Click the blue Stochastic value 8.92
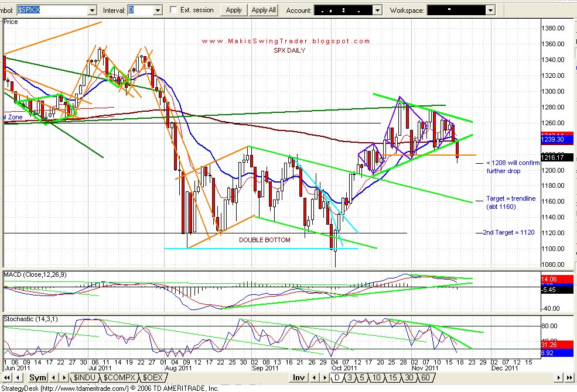 (557, 353)
